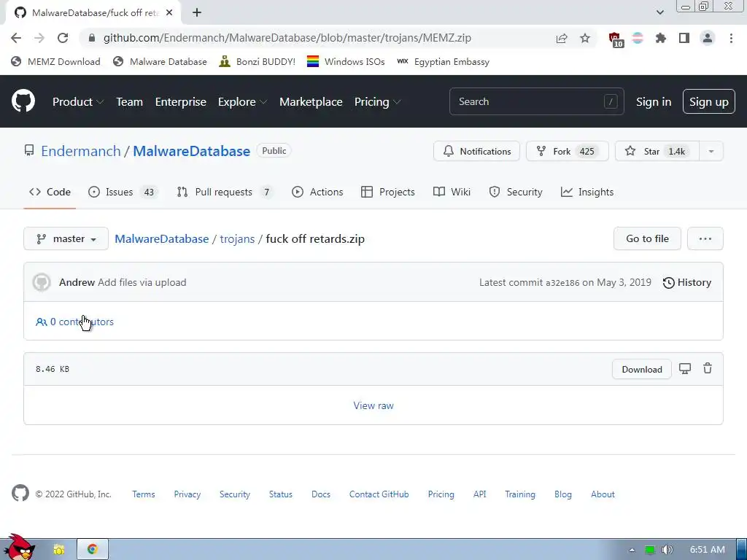Download the zip file
The width and height of the screenshot is (747, 560).
(642, 369)
